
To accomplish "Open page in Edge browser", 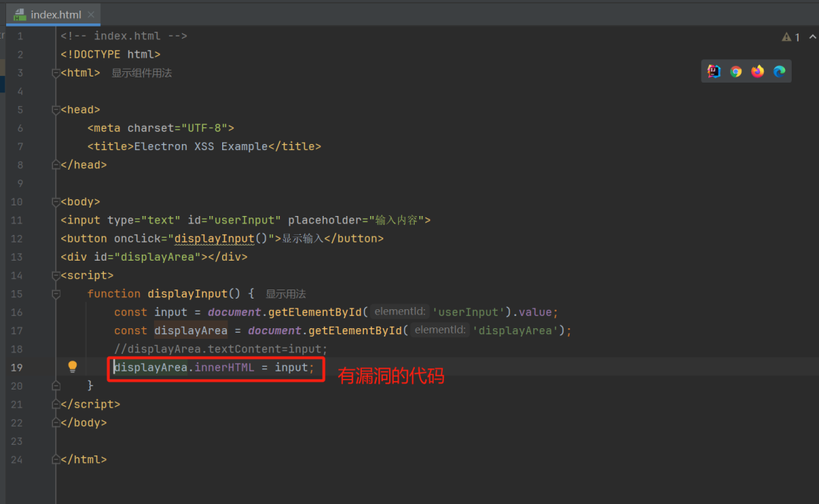I will [780, 71].
